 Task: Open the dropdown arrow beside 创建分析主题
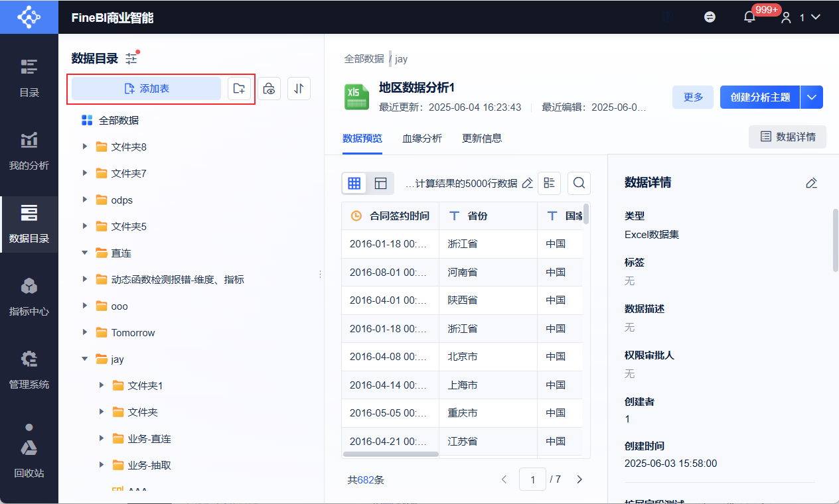click(x=812, y=97)
